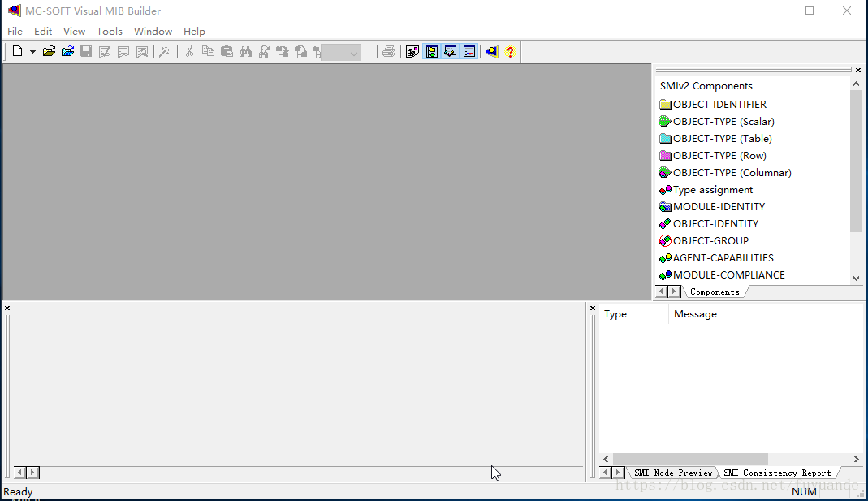This screenshot has height=501, width=868.
Task: Click the Copy toolbar icon
Action: click(x=208, y=51)
